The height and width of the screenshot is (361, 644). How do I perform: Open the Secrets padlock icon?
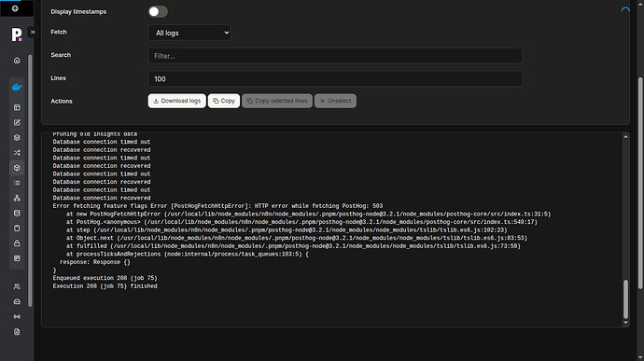pos(17,243)
